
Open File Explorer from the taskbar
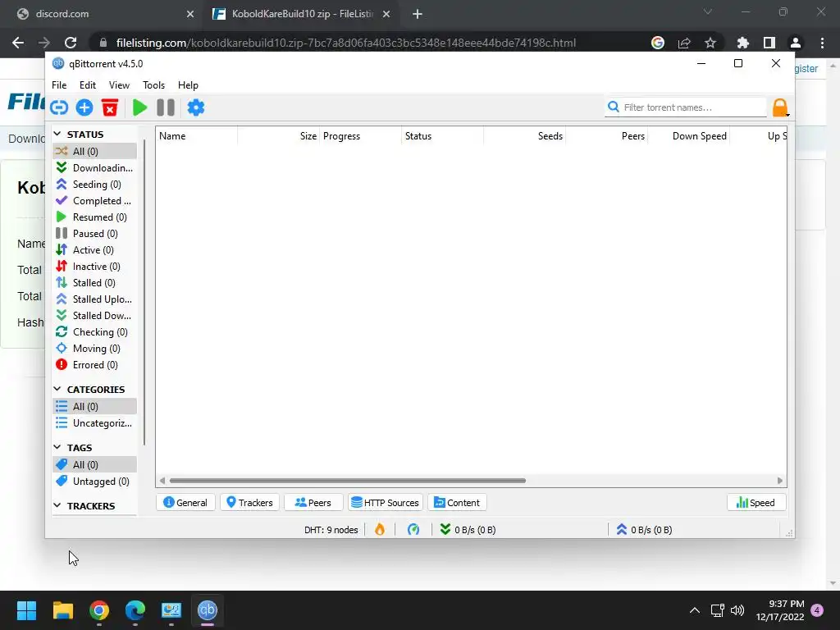(62, 610)
